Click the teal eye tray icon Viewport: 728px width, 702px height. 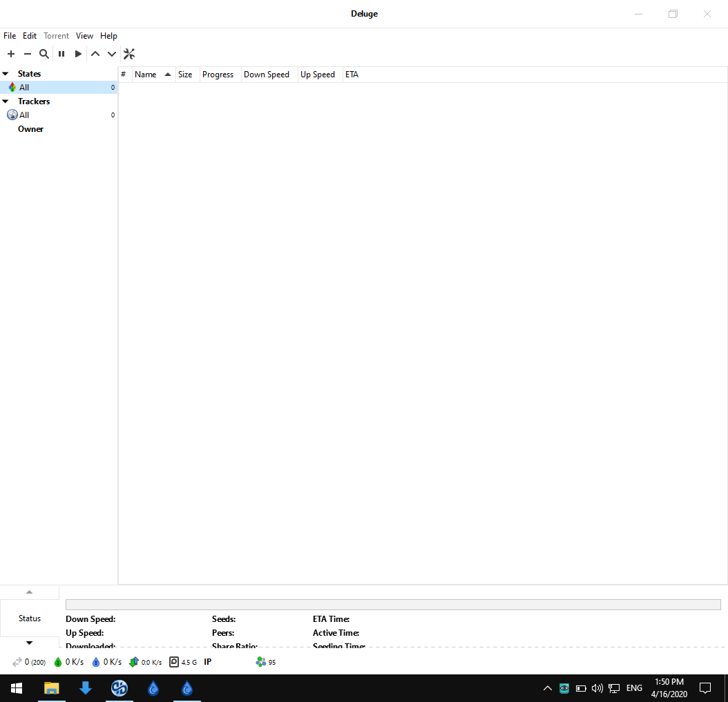click(564, 688)
